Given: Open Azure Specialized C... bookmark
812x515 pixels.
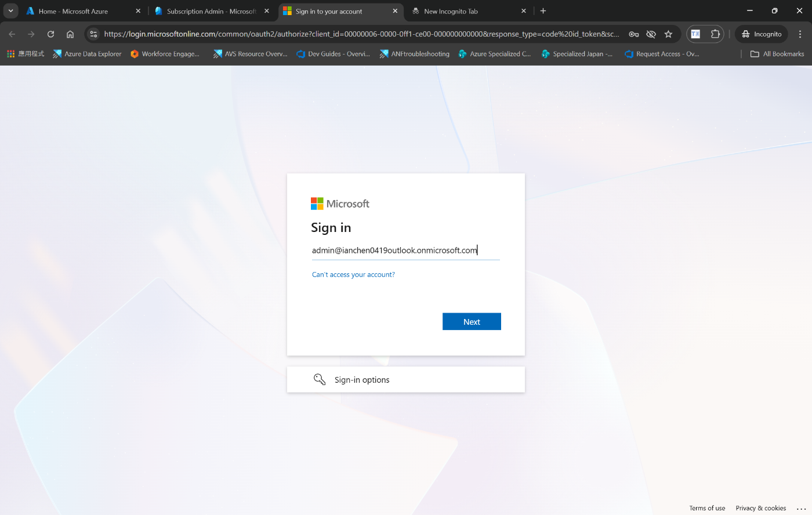Looking at the screenshot, I should tap(495, 54).
